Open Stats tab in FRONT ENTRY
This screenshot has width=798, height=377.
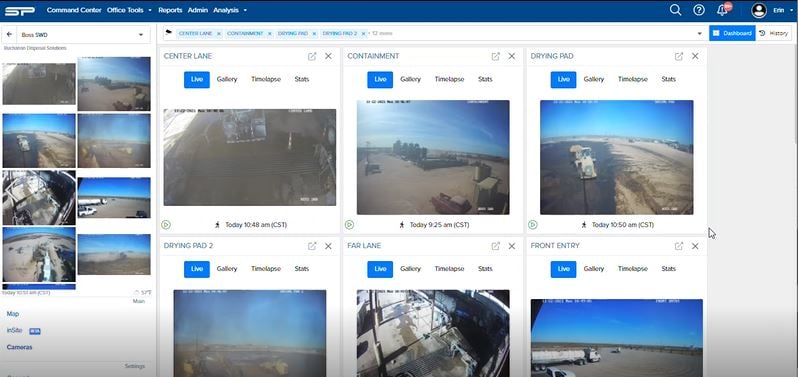coord(669,269)
